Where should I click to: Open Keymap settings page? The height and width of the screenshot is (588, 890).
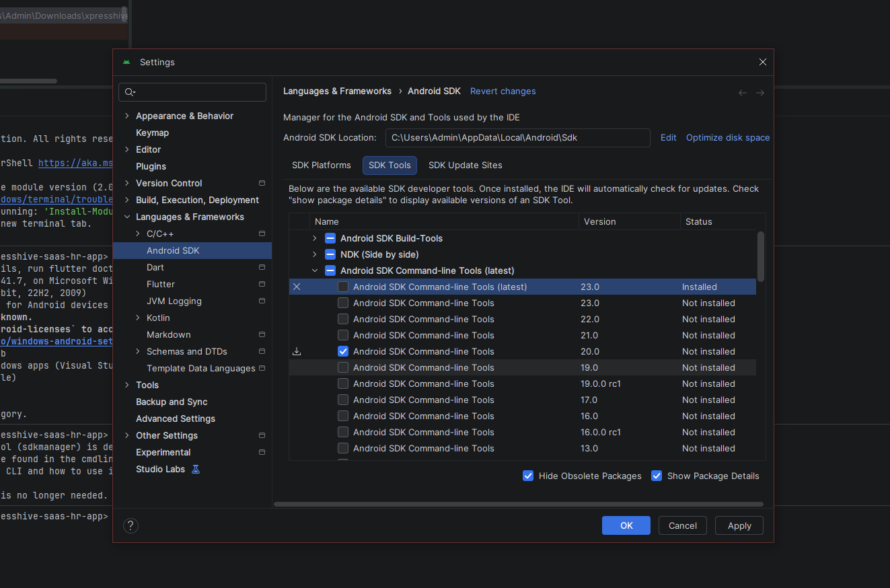153,133
